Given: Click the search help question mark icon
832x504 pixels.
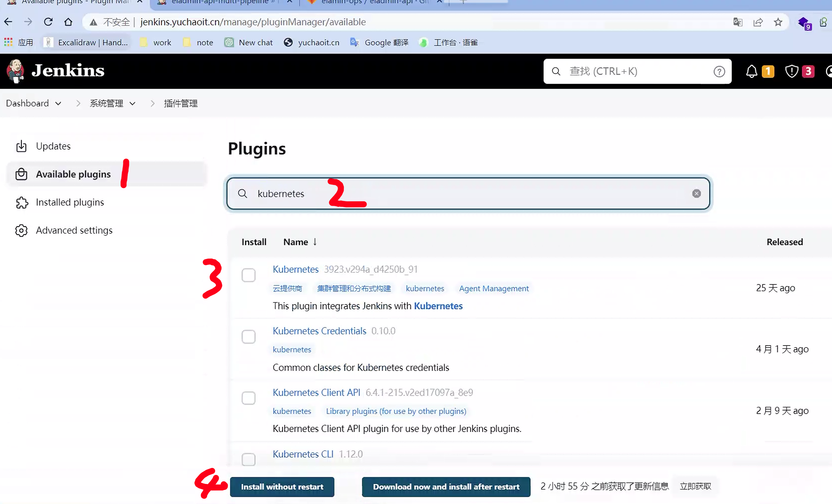Looking at the screenshot, I should tap(719, 72).
